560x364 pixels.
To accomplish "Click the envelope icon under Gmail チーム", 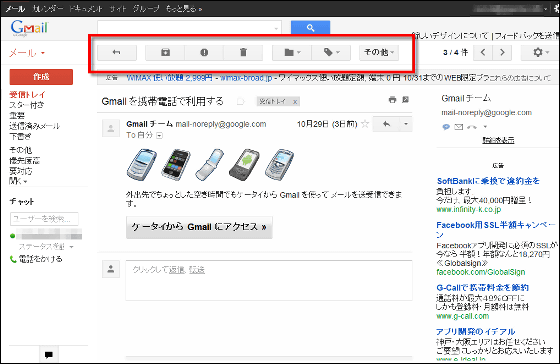I will coord(459,127).
